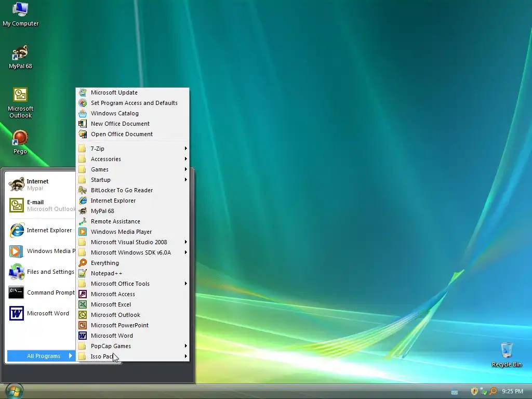Click the Microsoft Excel label
Image resolution: width=532 pixels, height=399 pixels.
(x=111, y=304)
